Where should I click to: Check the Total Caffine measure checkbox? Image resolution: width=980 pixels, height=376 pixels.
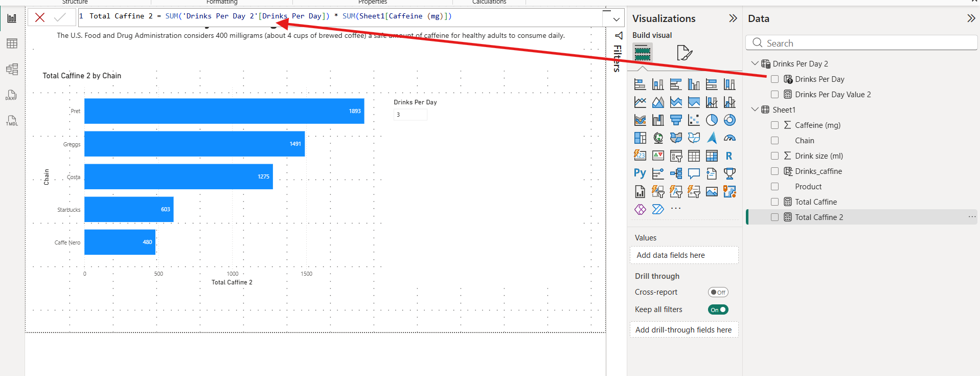coord(774,202)
